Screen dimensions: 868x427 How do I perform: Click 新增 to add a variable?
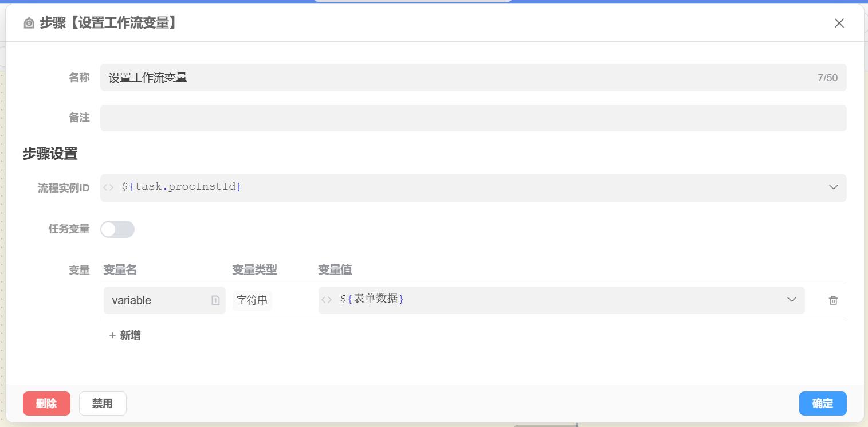[125, 336]
